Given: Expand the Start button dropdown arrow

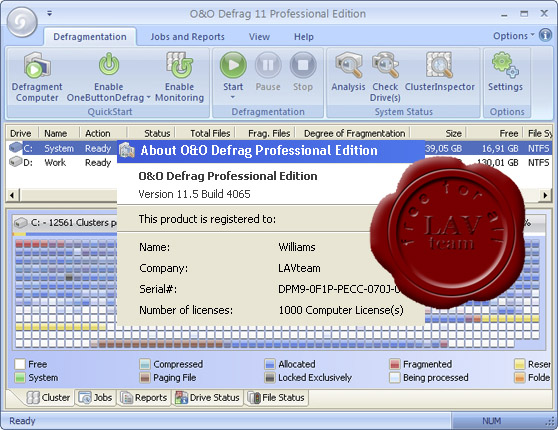Looking at the screenshot, I should point(233,97).
